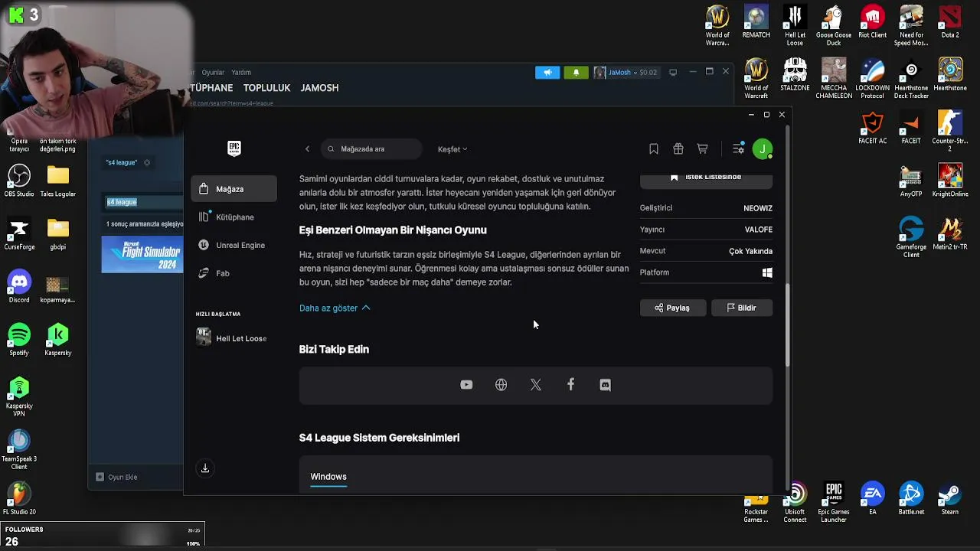Click the Paylaş share button
The image size is (980, 551).
coord(673,308)
